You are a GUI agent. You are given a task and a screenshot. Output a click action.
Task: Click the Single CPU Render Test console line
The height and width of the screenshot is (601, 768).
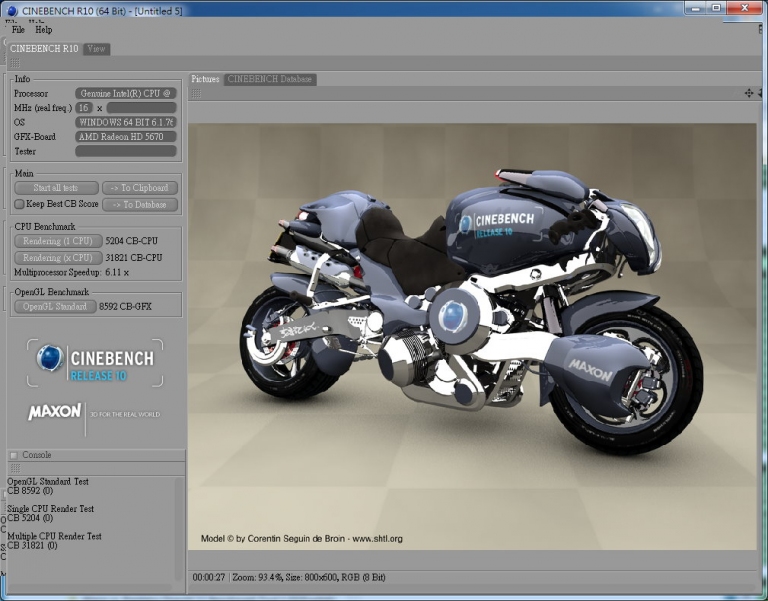(50, 509)
